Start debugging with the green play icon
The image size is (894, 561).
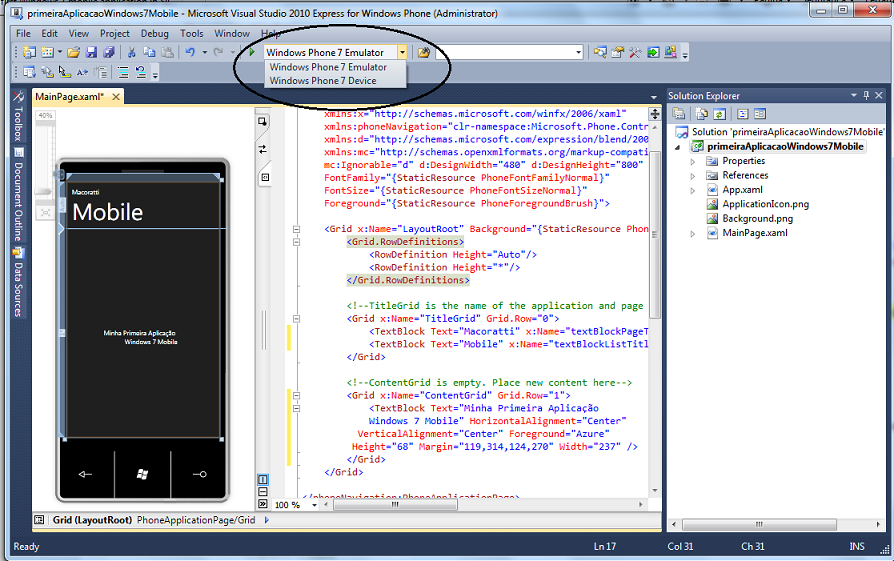pos(251,52)
